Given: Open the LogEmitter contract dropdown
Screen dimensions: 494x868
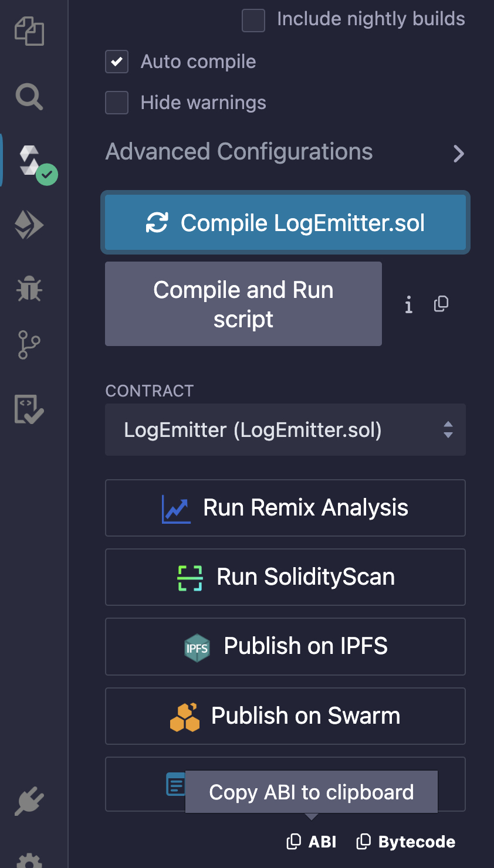Looking at the screenshot, I should pyautogui.click(x=285, y=430).
